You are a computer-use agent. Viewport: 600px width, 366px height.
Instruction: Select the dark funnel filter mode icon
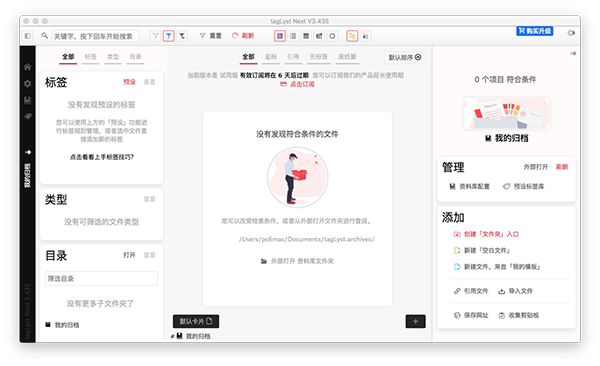coord(182,36)
